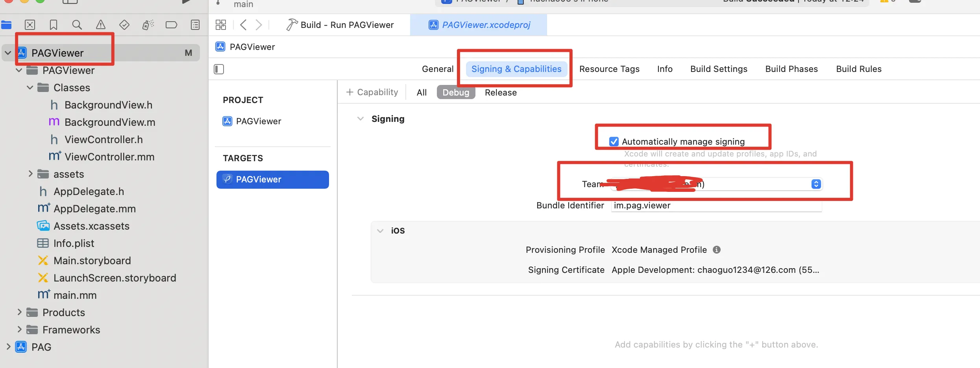Open the Find navigator magnifier icon
This screenshot has width=980, height=368.
77,25
